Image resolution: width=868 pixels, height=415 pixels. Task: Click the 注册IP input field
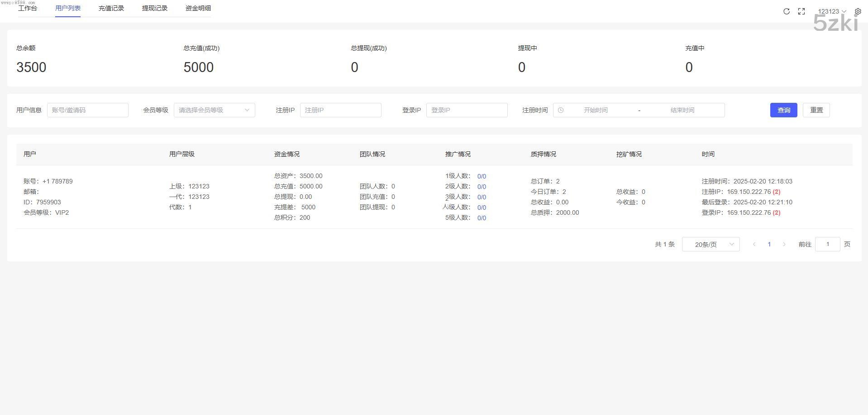tap(340, 110)
